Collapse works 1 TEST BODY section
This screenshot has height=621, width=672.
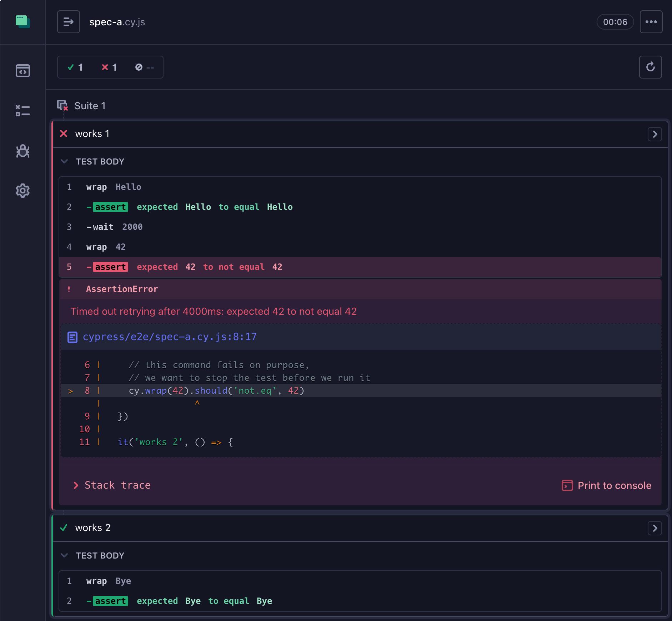point(100,162)
